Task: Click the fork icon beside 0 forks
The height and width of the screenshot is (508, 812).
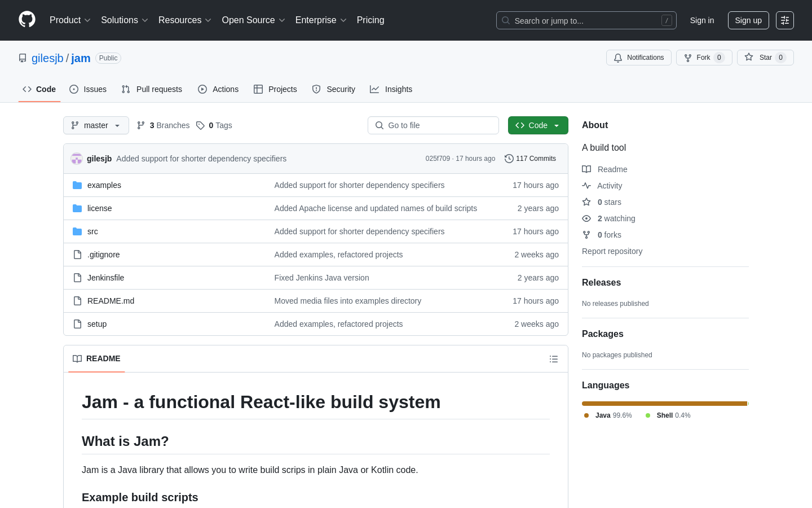Action: tap(586, 235)
